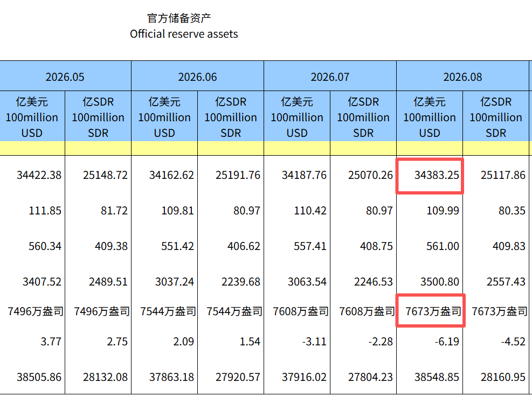The image size is (532, 396).
Task: Select the 2026.08 header cell
Action: click(x=462, y=77)
